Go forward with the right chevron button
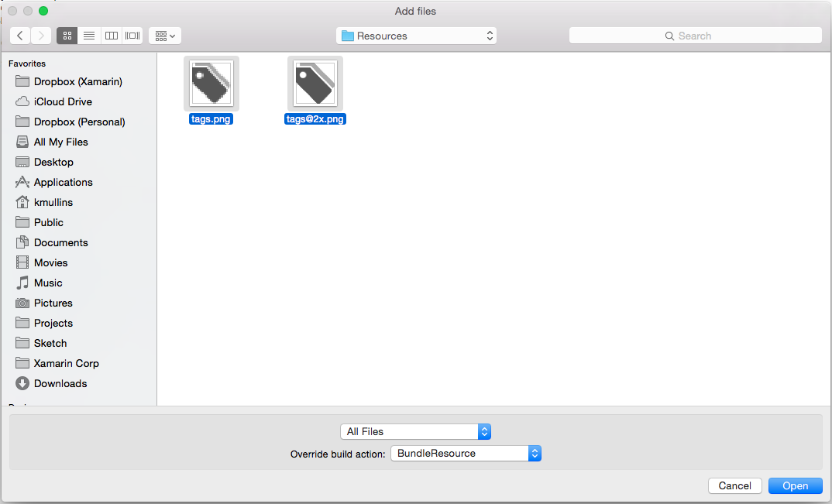This screenshot has width=832, height=504. [41, 36]
